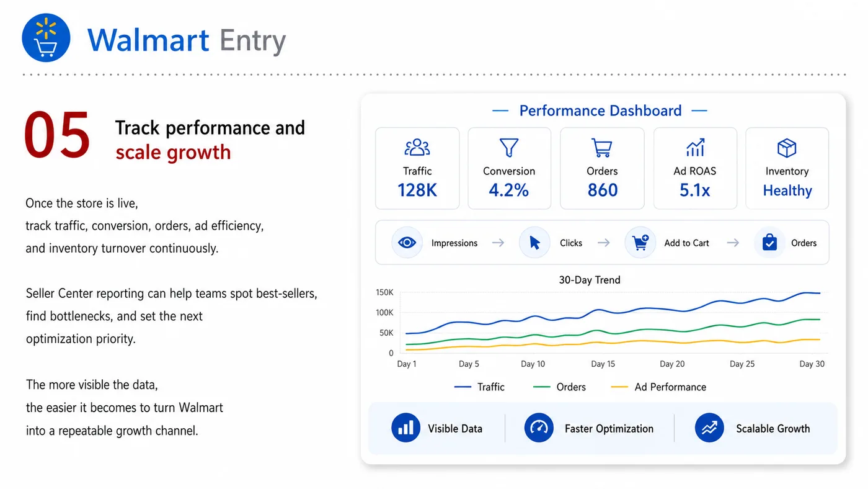Select the Ad ROAS 5.1x card
868x489 pixels.
coord(695,168)
